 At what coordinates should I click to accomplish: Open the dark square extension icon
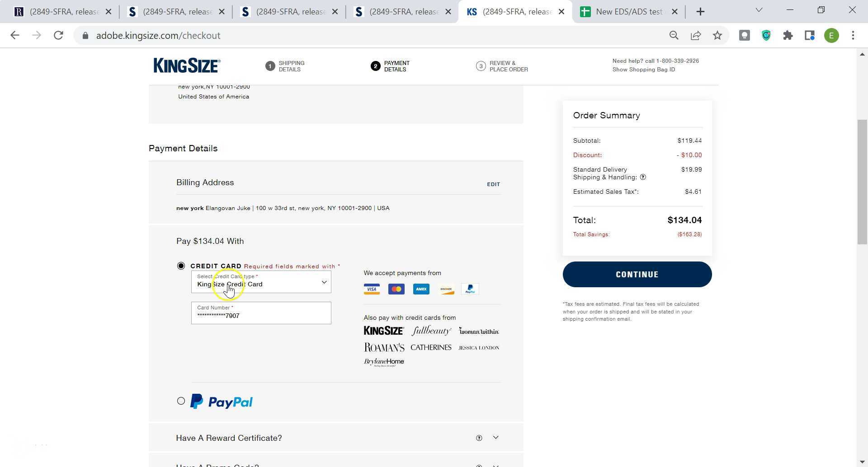(744, 35)
